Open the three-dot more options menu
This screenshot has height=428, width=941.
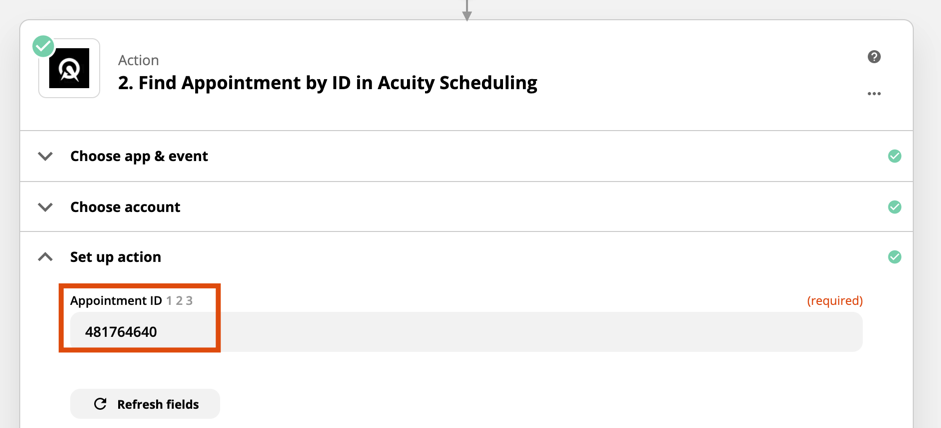(874, 94)
